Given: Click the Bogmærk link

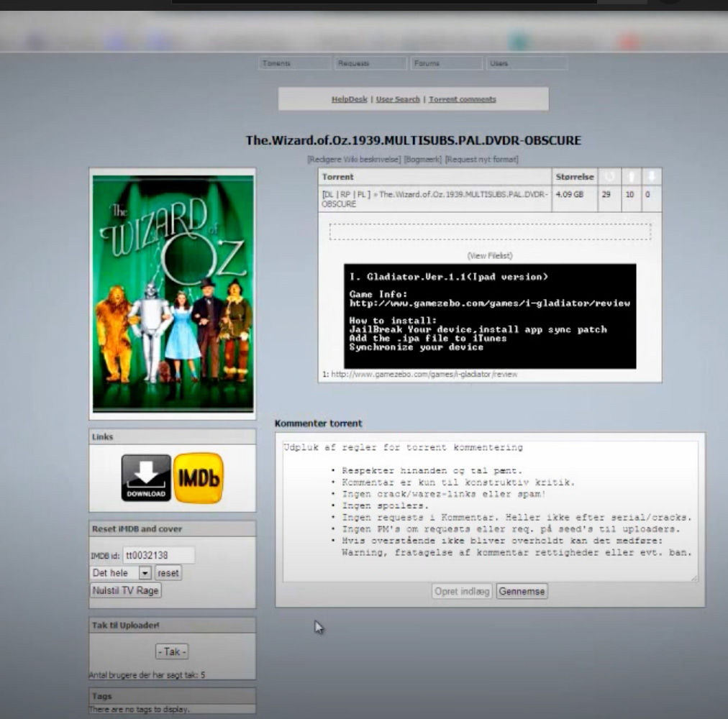Looking at the screenshot, I should click(x=422, y=159).
